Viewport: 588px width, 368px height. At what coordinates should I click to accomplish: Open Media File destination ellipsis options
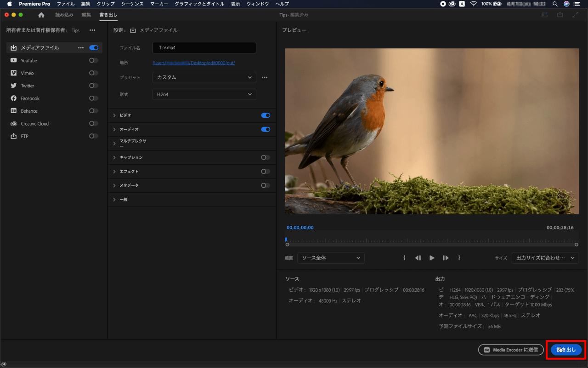coord(81,48)
